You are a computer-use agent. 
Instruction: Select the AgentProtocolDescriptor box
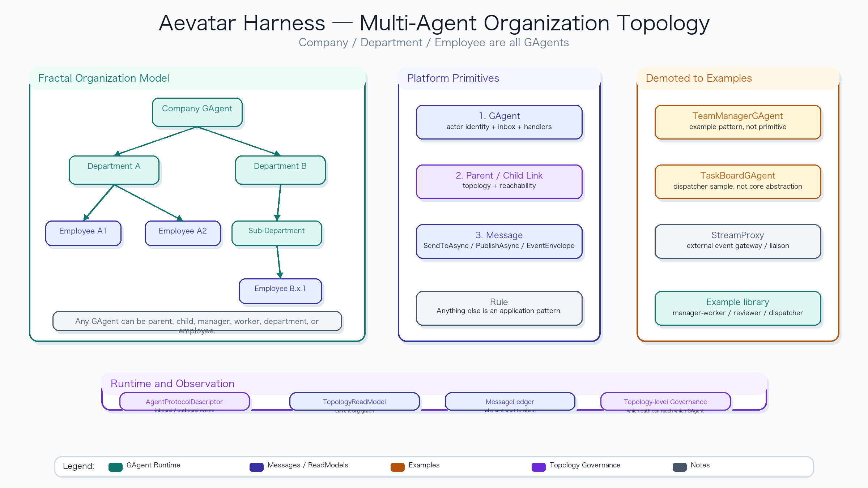click(184, 401)
